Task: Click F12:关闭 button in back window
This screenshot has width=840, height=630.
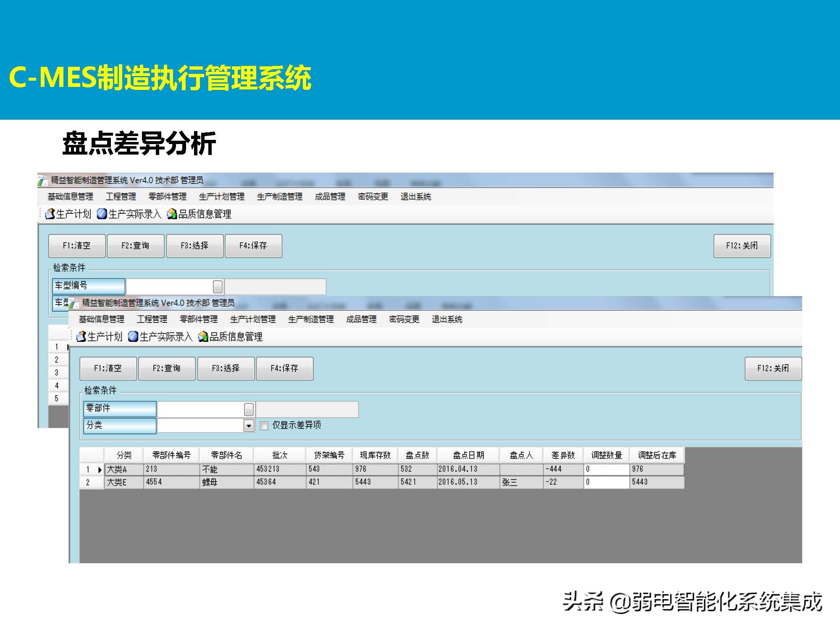Action: [742, 246]
